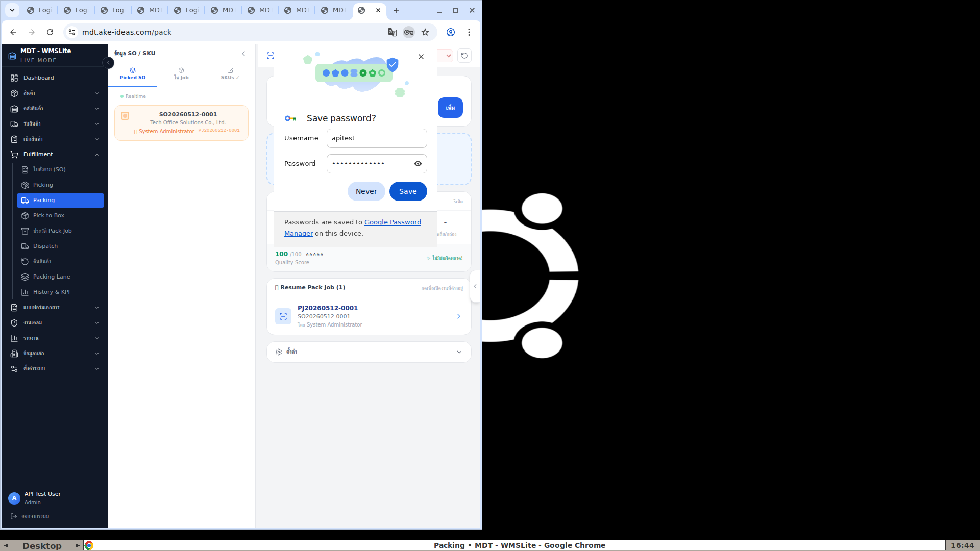Click Chrome translate page icon
This screenshot has height=551, width=980.
(x=393, y=32)
